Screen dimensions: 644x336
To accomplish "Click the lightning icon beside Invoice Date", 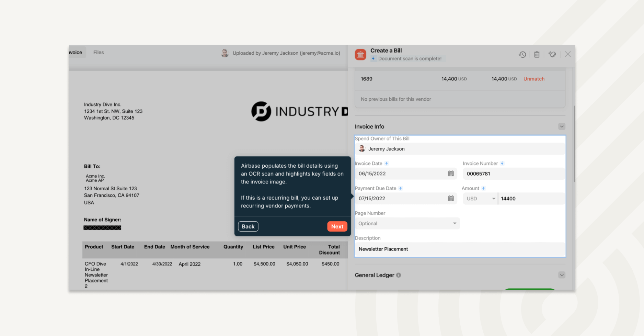I will pos(387,164).
